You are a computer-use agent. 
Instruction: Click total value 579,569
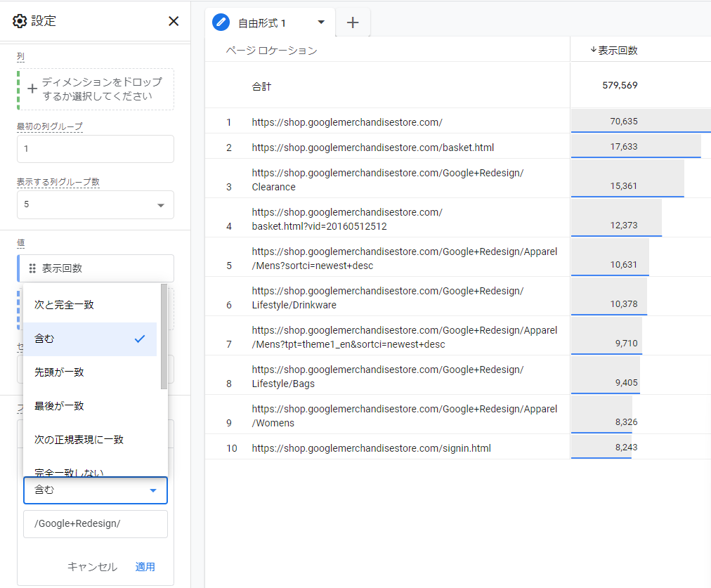(x=620, y=85)
